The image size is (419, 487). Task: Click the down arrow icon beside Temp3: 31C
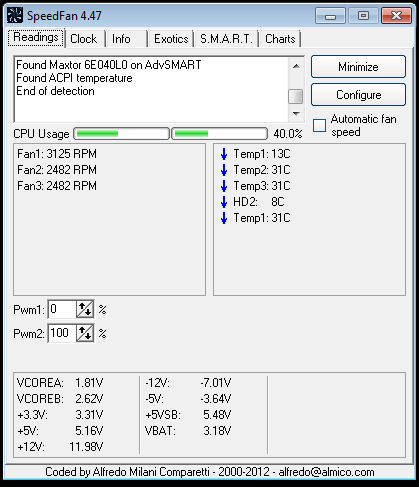click(x=224, y=186)
